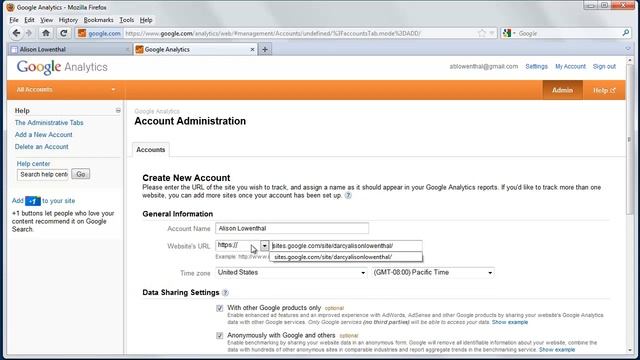Open the History menu
This screenshot has width=640, height=360.
(x=68, y=20)
